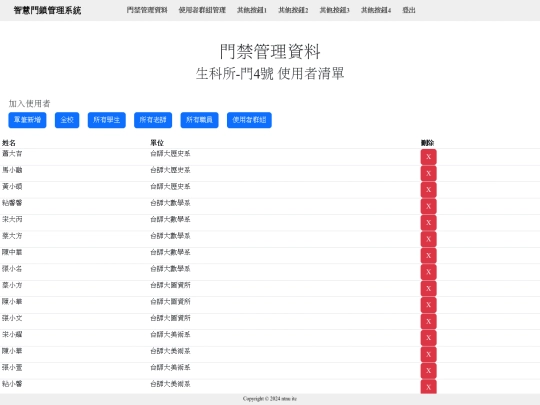Image resolution: width=540 pixels, height=405 pixels.
Task: Select 其他按鈕1 in the navbar
Action: pyautogui.click(x=252, y=10)
